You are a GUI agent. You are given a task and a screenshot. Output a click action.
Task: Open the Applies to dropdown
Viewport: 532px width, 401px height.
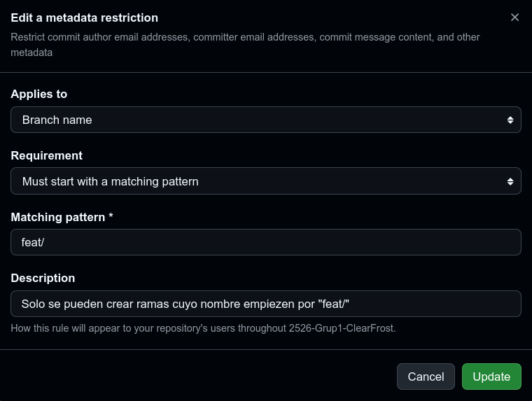pos(265,120)
